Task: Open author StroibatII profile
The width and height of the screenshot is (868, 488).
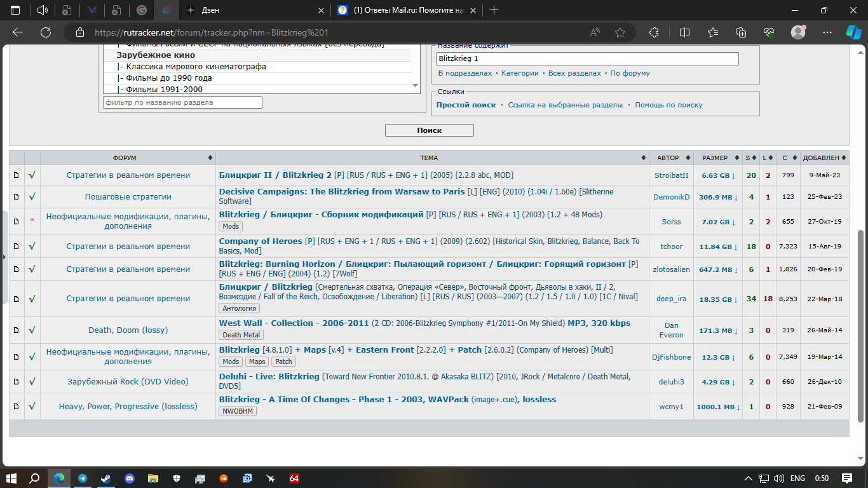Action: (x=671, y=175)
